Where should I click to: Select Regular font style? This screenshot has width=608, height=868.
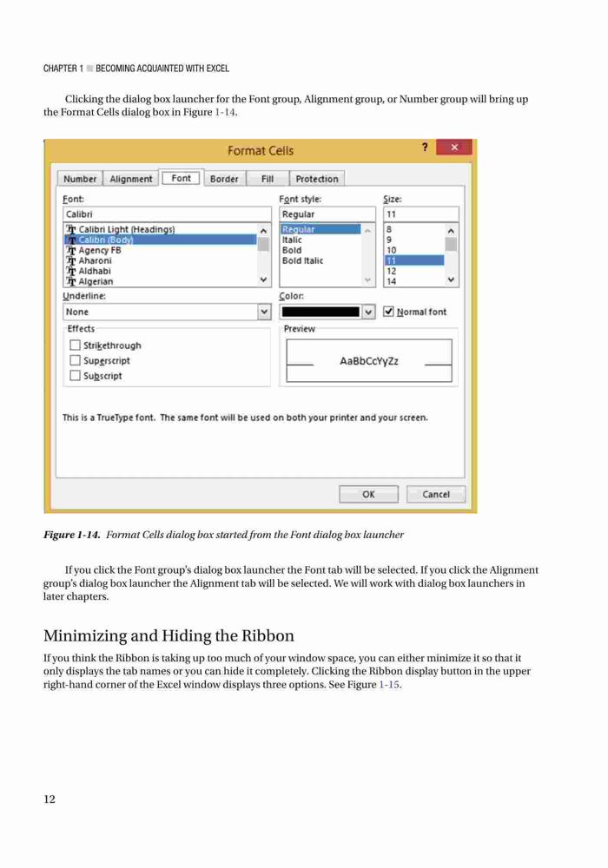321,229
